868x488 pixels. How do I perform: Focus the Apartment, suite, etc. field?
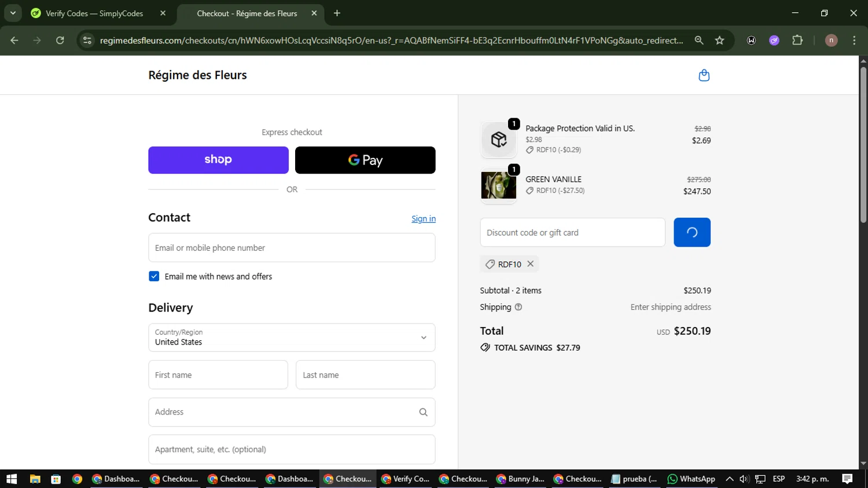coord(292,449)
